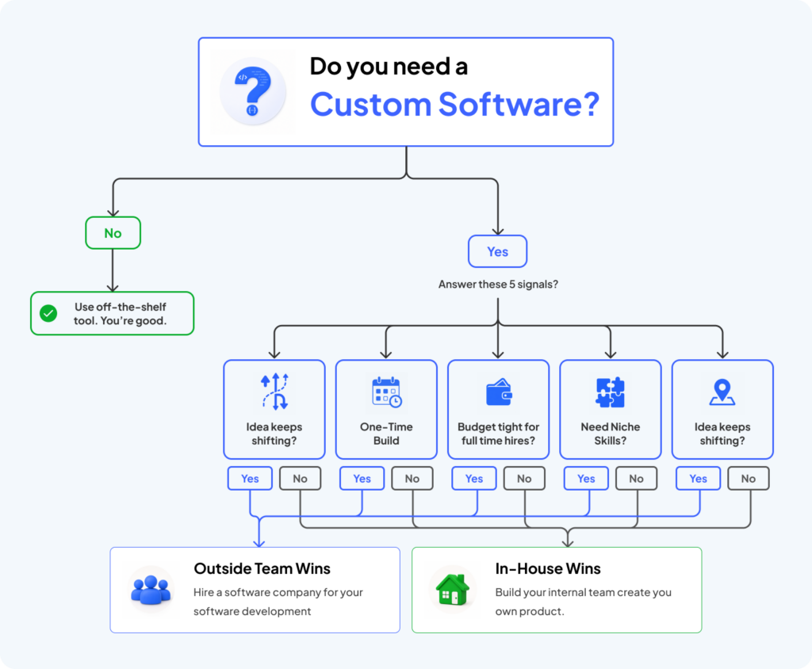Choose Yes under One-Time Build
This screenshot has height=669, width=812.
(x=362, y=479)
